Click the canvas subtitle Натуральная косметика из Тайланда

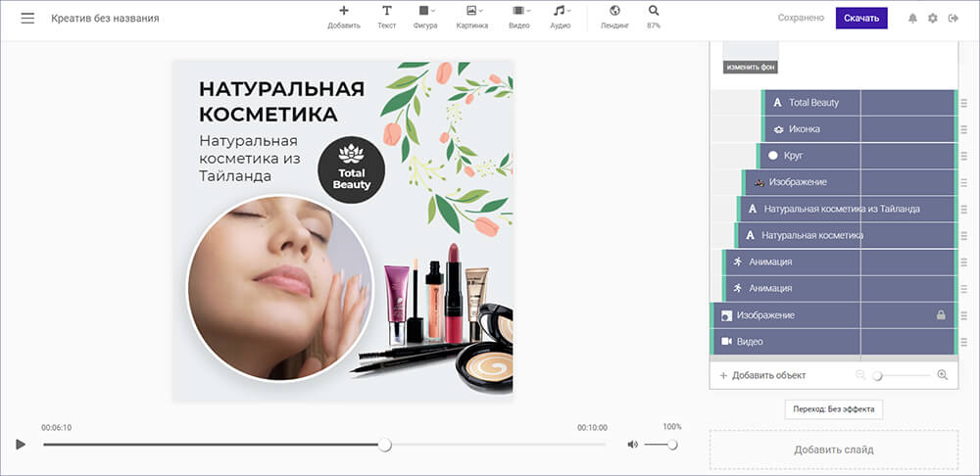[249, 159]
